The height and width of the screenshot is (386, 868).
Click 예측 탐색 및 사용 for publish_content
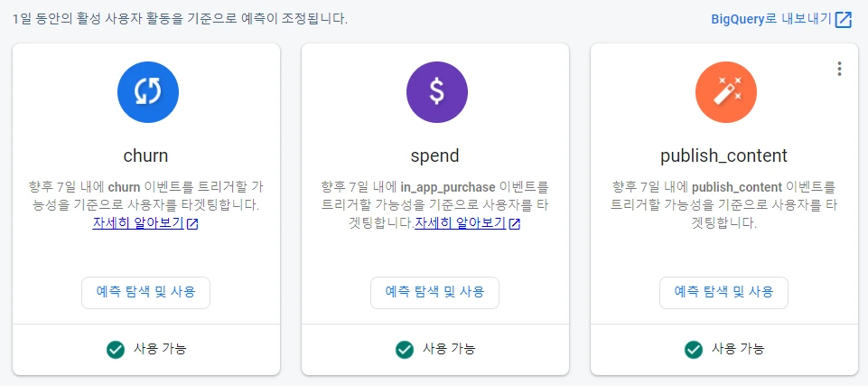[x=724, y=292]
